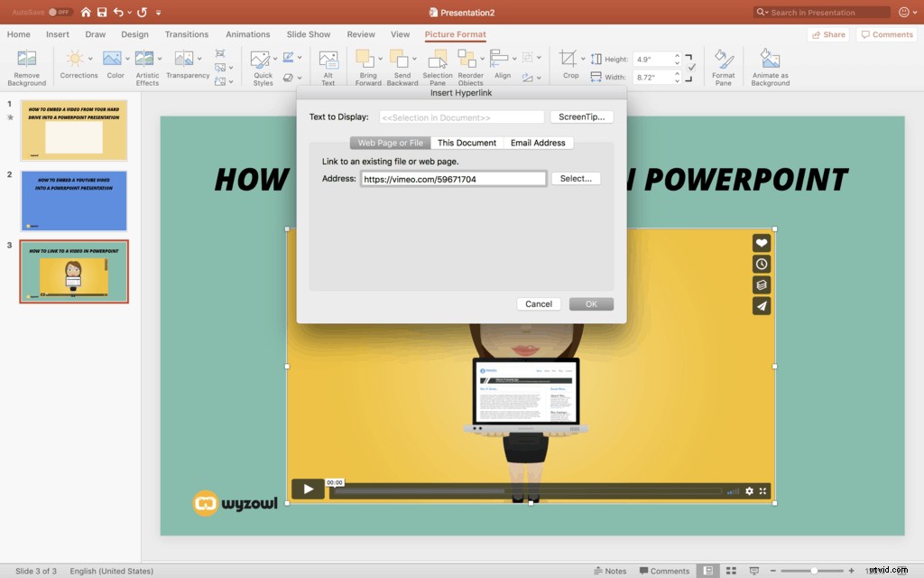Cancel the Insert Hyperlink dialog
Screen dimensions: 924x578
point(539,303)
